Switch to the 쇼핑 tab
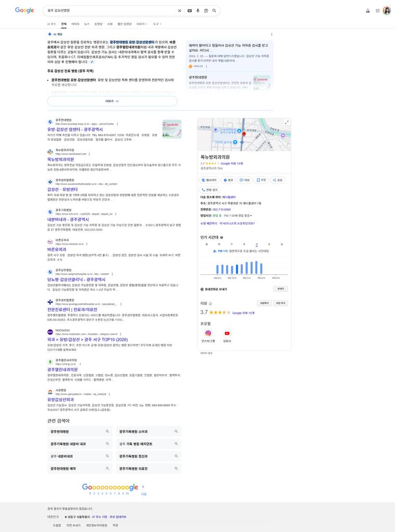Viewport: 395px width, 532px height. pos(110,24)
